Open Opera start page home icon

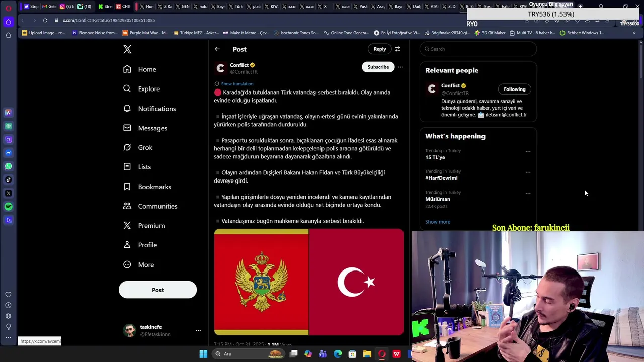click(x=8, y=22)
